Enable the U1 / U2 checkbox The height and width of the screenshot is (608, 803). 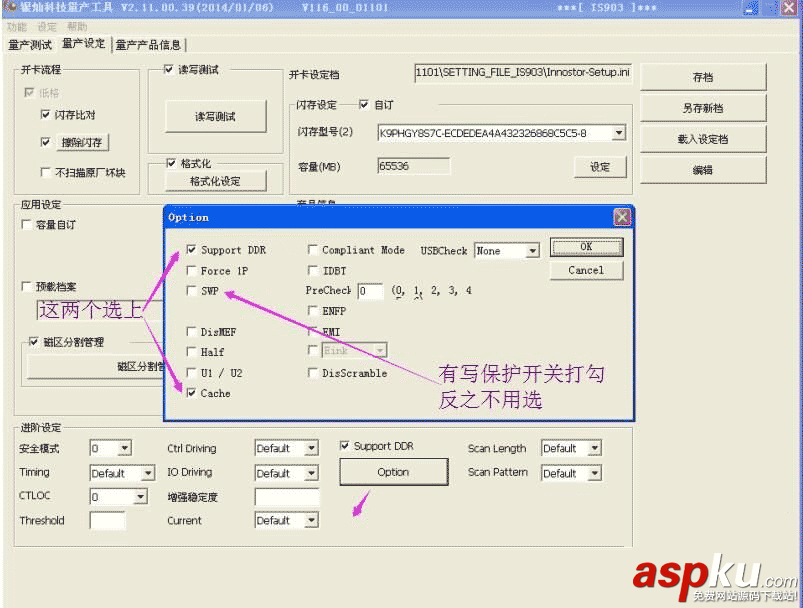tap(192, 373)
